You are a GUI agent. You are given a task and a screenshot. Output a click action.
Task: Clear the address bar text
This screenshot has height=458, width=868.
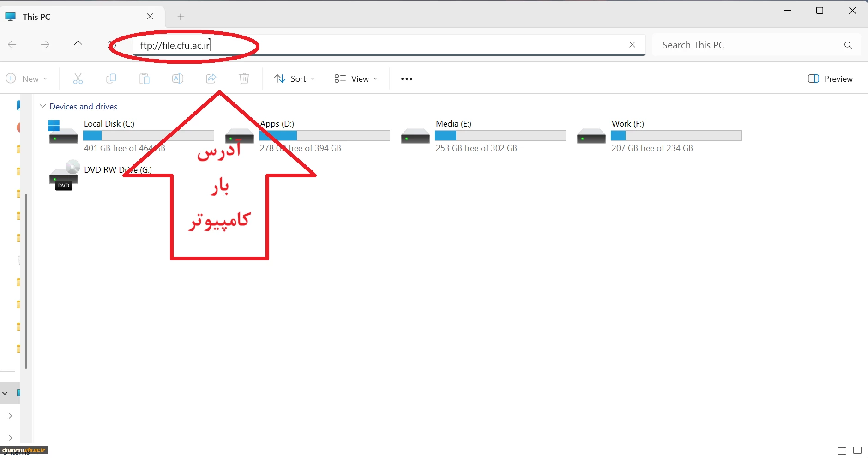632,45
